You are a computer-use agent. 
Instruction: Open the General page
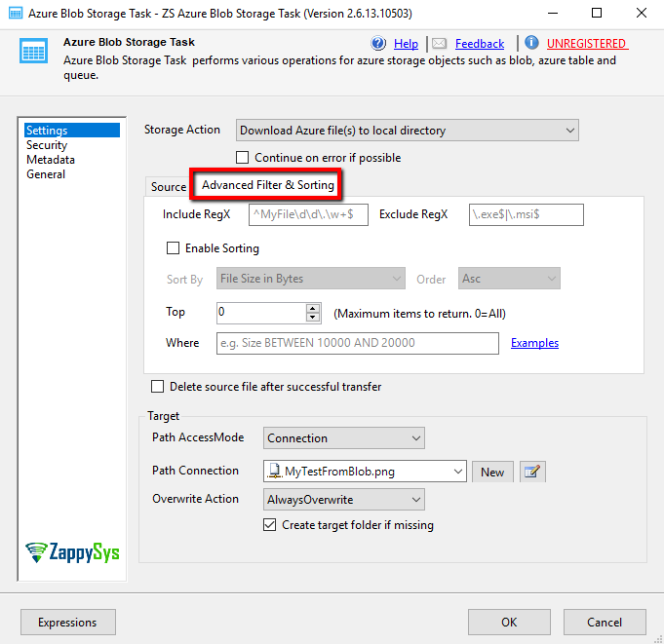[46, 174]
